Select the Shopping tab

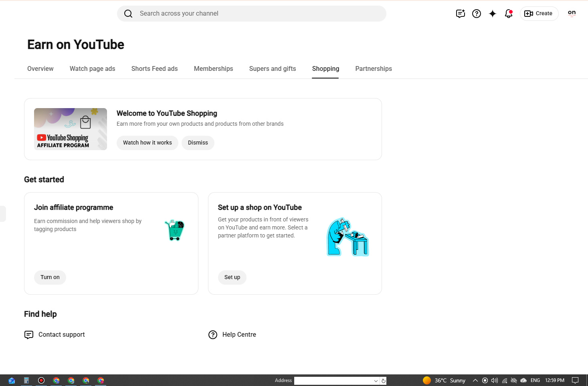pos(325,69)
